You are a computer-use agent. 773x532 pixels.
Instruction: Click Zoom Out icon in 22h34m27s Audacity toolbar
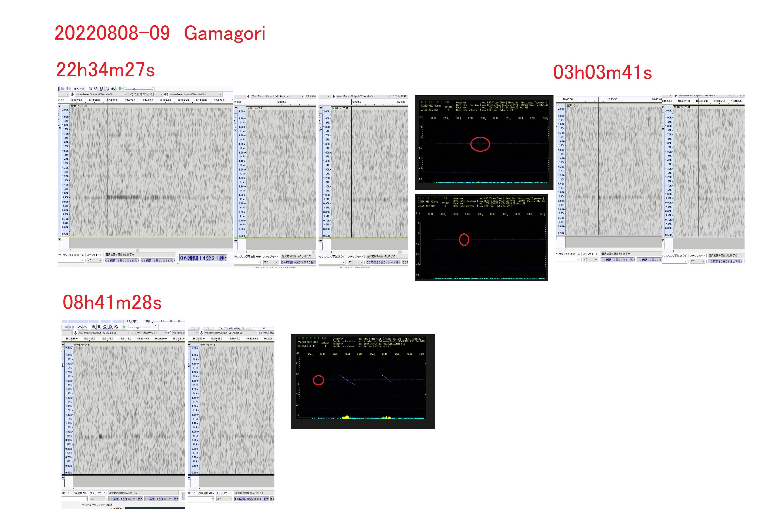[x=96, y=89]
